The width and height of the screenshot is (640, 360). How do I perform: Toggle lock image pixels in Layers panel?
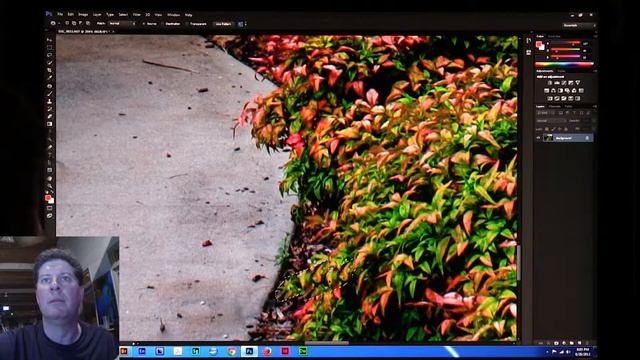pyautogui.click(x=553, y=129)
